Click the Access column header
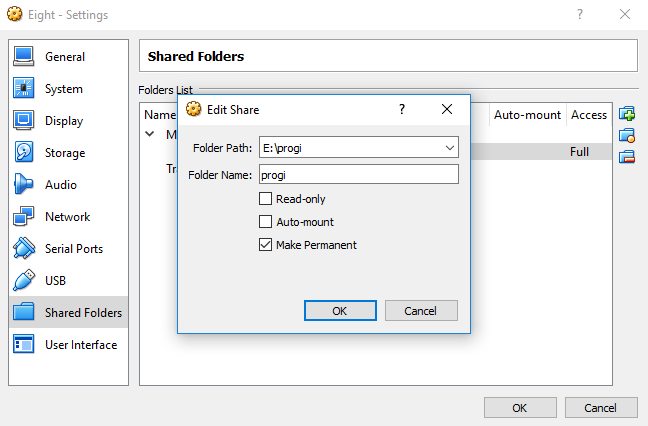The height and width of the screenshot is (426, 648). coord(589,115)
